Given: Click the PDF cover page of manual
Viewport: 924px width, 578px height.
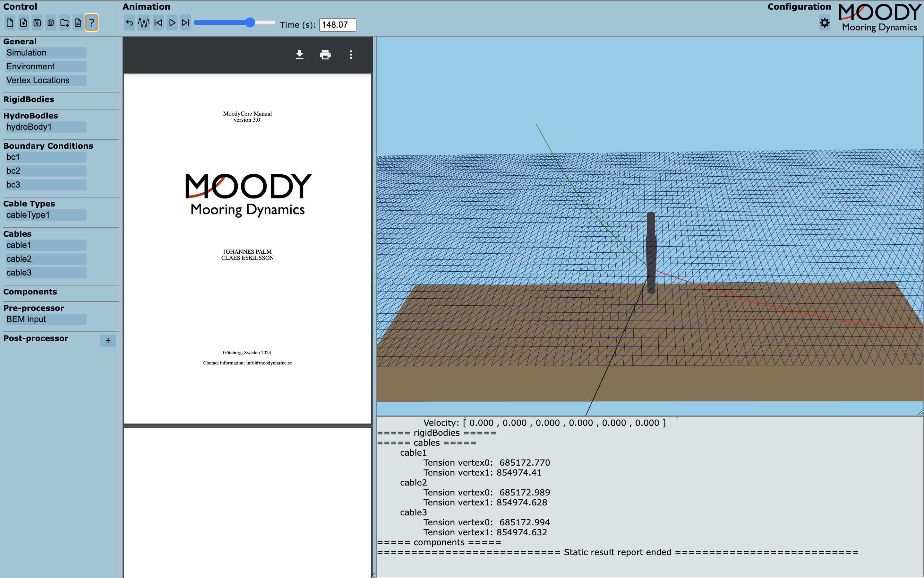Looking at the screenshot, I should pyautogui.click(x=247, y=249).
